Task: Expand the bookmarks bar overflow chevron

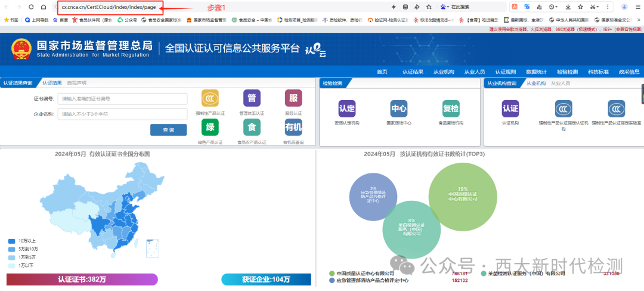Action: coord(638,20)
